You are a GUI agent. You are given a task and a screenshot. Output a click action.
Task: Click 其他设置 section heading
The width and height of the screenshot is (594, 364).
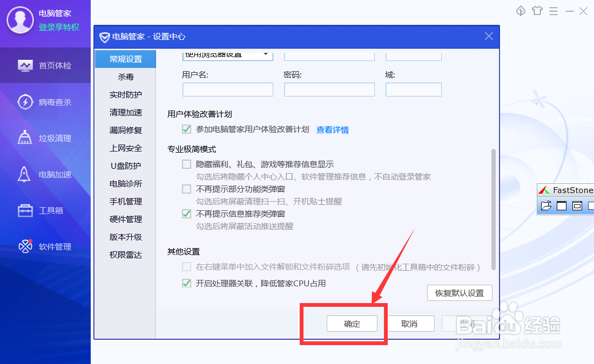click(x=184, y=252)
